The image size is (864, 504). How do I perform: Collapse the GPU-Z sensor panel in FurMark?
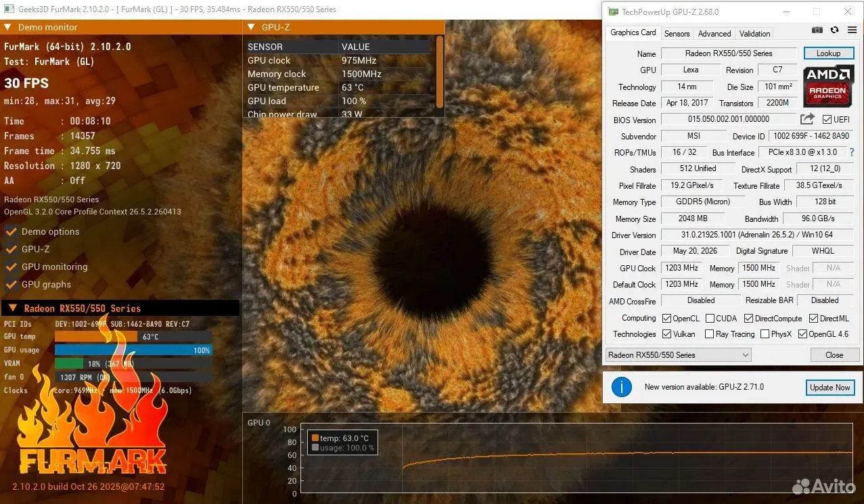[251, 27]
